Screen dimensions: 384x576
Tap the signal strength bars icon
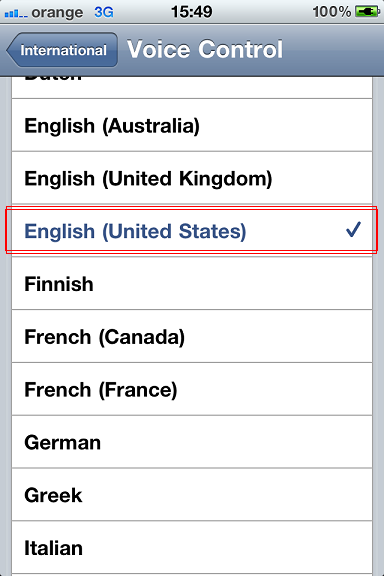16,14
